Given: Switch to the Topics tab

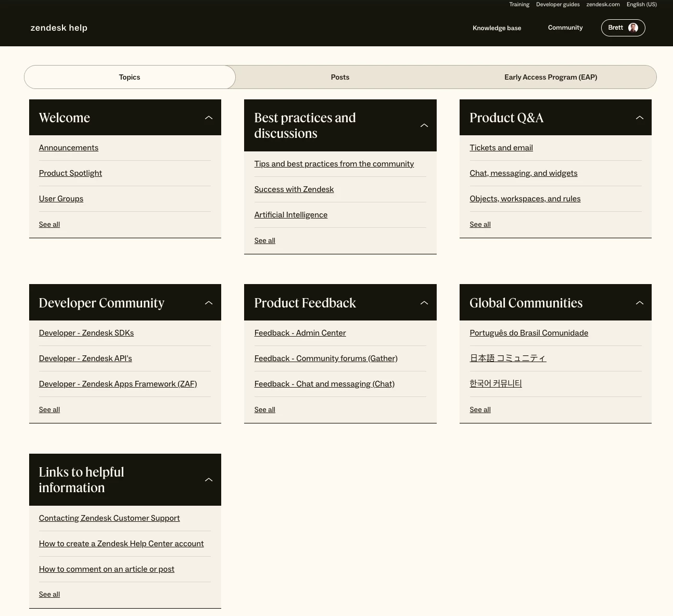Looking at the screenshot, I should (130, 77).
